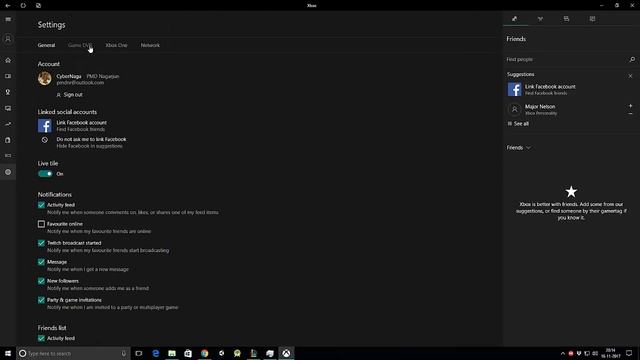Screen dimensions: 640x360
Task: Uncheck Activity feed under Friends list
Action: [41, 338]
